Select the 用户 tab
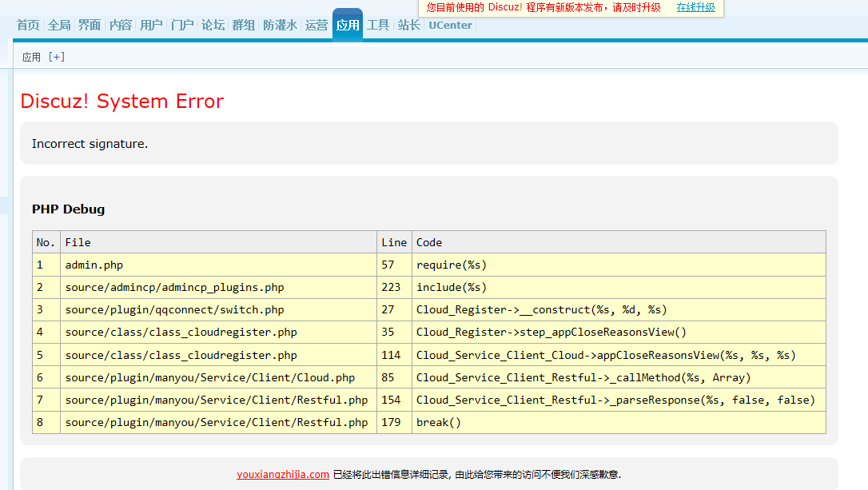 151,25
